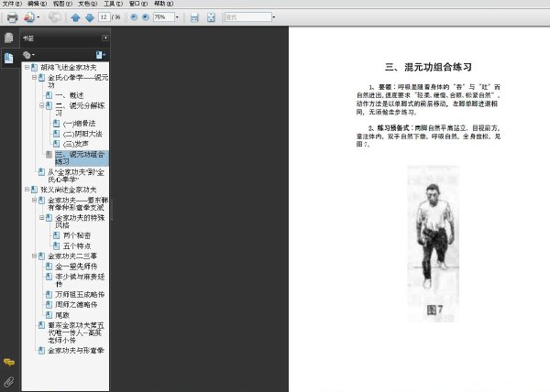Click the bookmark icon beside 张义尚述金家功夫

(x=34, y=190)
